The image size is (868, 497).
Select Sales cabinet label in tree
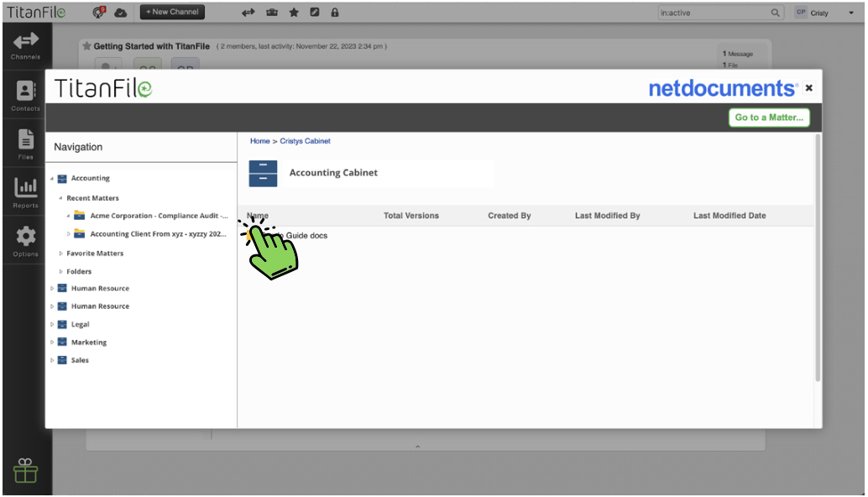pos(80,360)
